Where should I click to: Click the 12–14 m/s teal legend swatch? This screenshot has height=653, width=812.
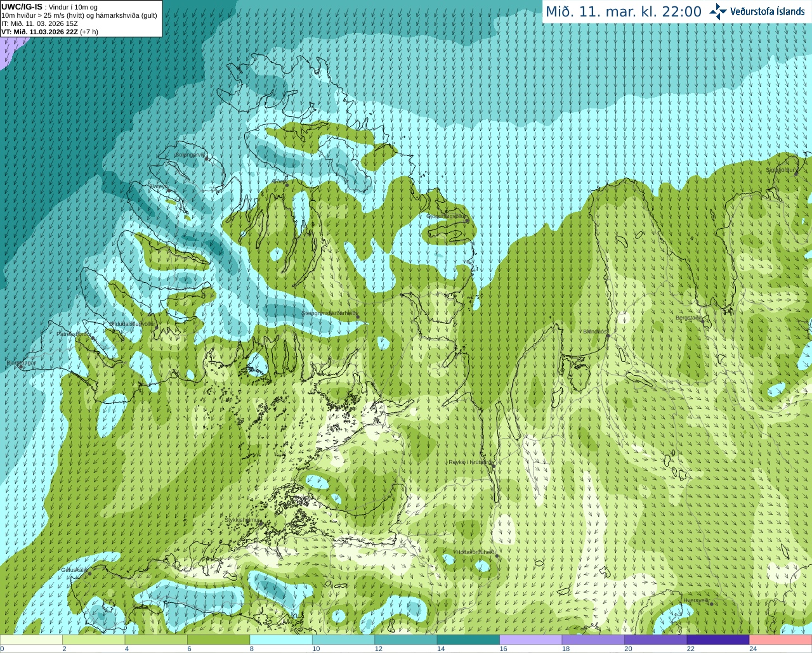click(406, 640)
